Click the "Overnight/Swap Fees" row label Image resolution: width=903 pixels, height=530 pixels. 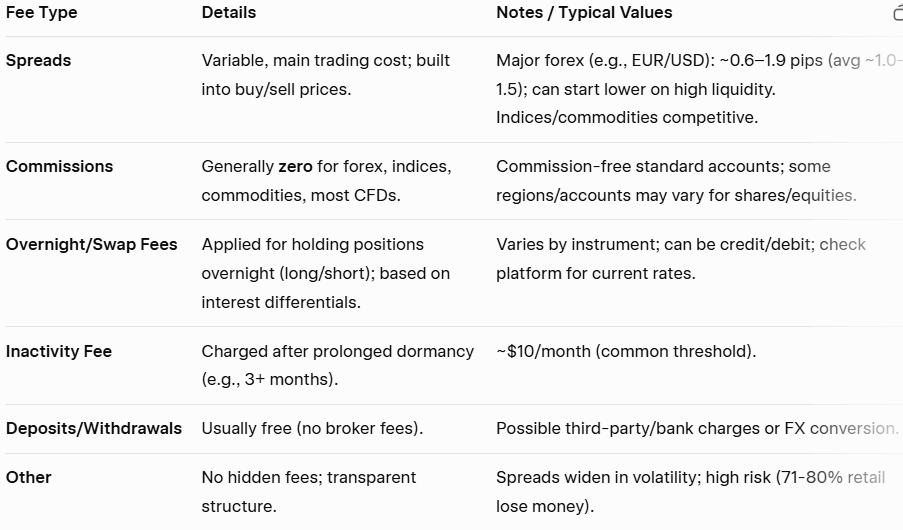click(91, 245)
